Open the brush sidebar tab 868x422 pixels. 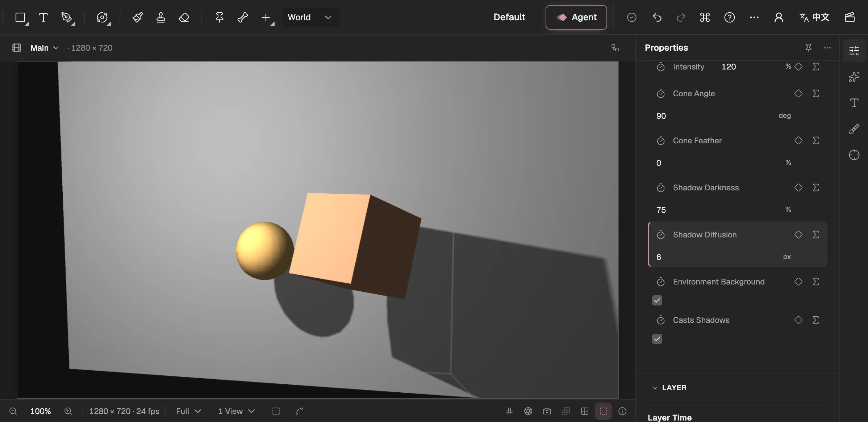pos(854,129)
